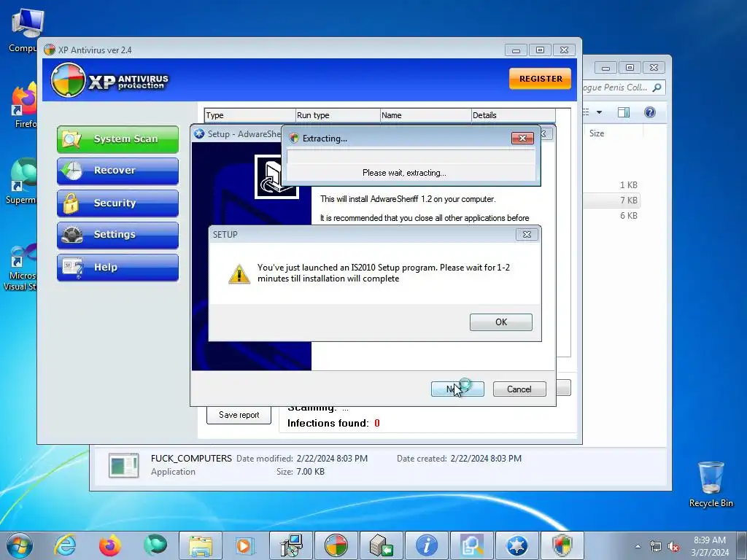Click the installer computer icon in taskbar
Image resolution: width=747 pixels, height=560 pixels.
tap(290, 545)
